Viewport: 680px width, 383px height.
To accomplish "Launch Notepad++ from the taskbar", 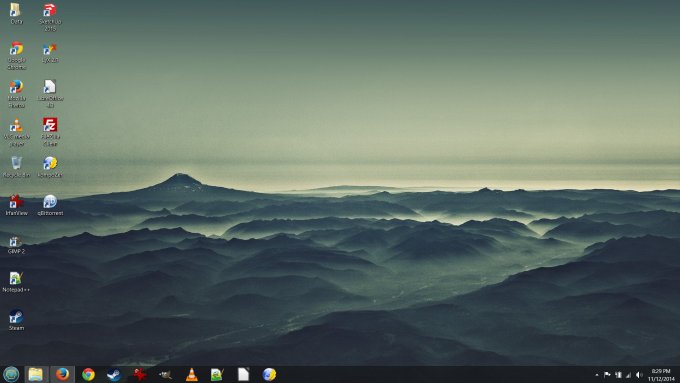I will (217, 374).
